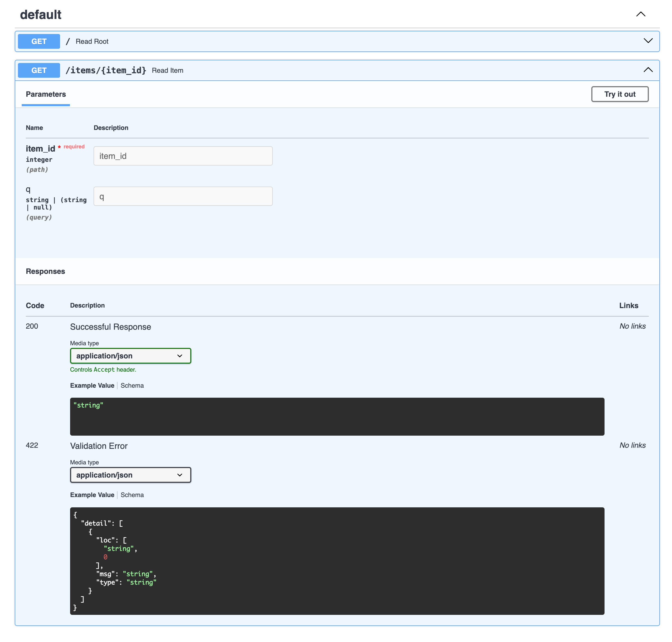Collapse the default section chevron
Image resolution: width=672 pixels, height=642 pixels.
click(640, 14)
